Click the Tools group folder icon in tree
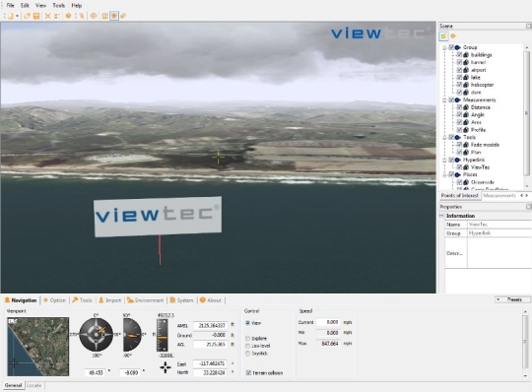The height and width of the screenshot is (392, 532). (x=458, y=137)
